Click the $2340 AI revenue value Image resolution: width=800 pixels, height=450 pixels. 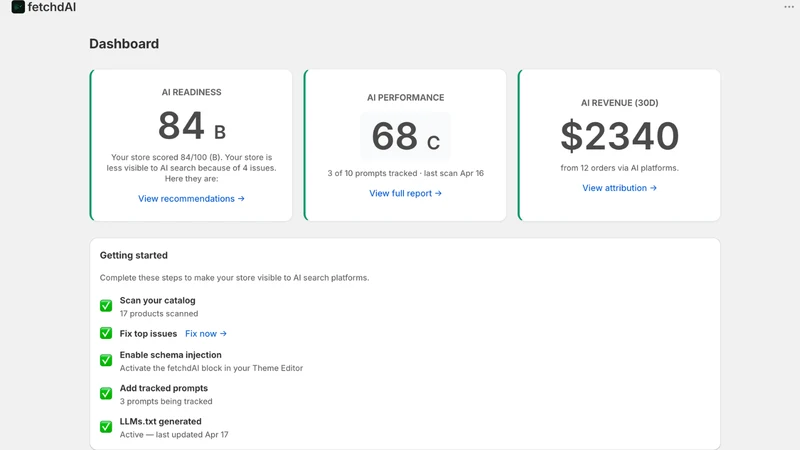pyautogui.click(x=619, y=136)
